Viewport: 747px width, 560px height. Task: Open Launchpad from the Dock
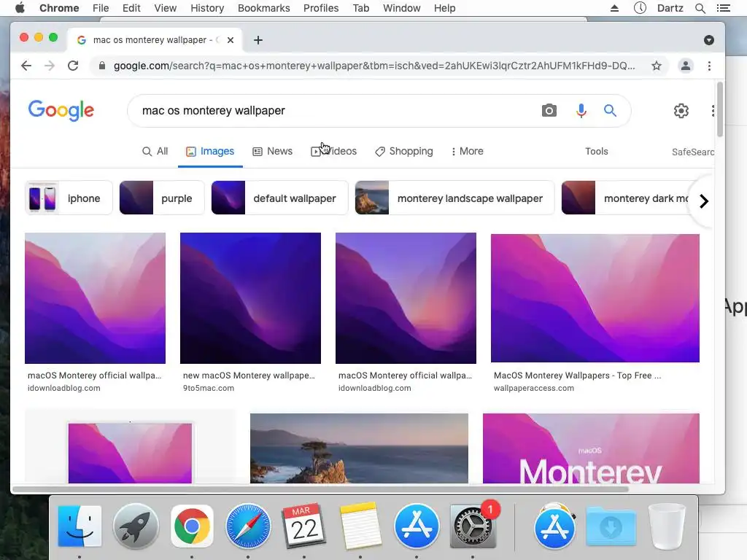click(136, 526)
